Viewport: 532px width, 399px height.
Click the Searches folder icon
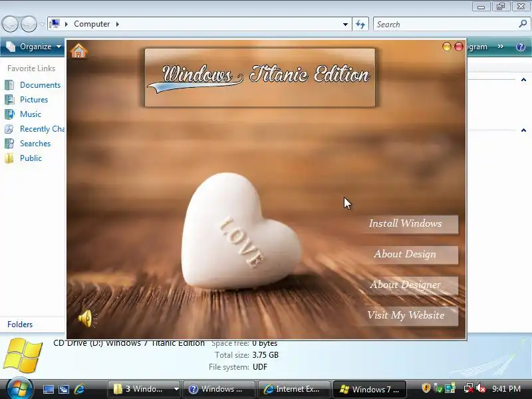[x=9, y=144]
